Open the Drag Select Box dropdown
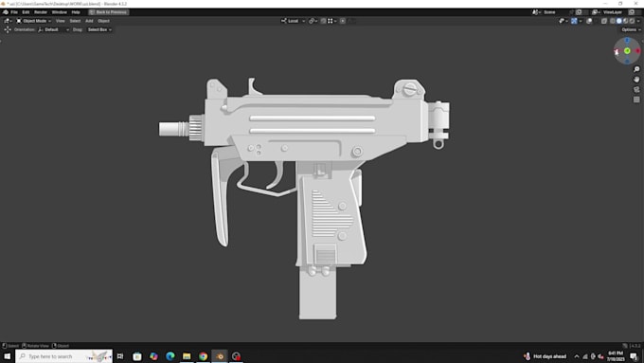Screen dimensions: 644x363 99,29
